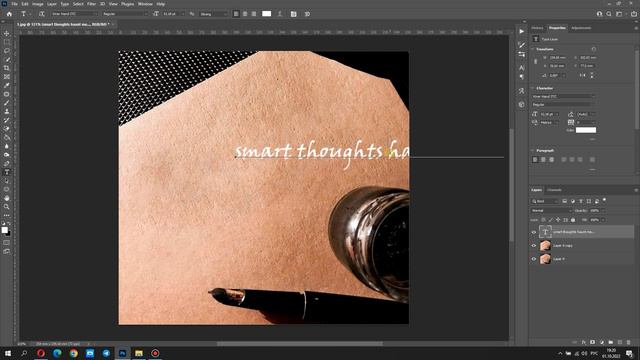Select the Hand tool

click(x=7, y=198)
